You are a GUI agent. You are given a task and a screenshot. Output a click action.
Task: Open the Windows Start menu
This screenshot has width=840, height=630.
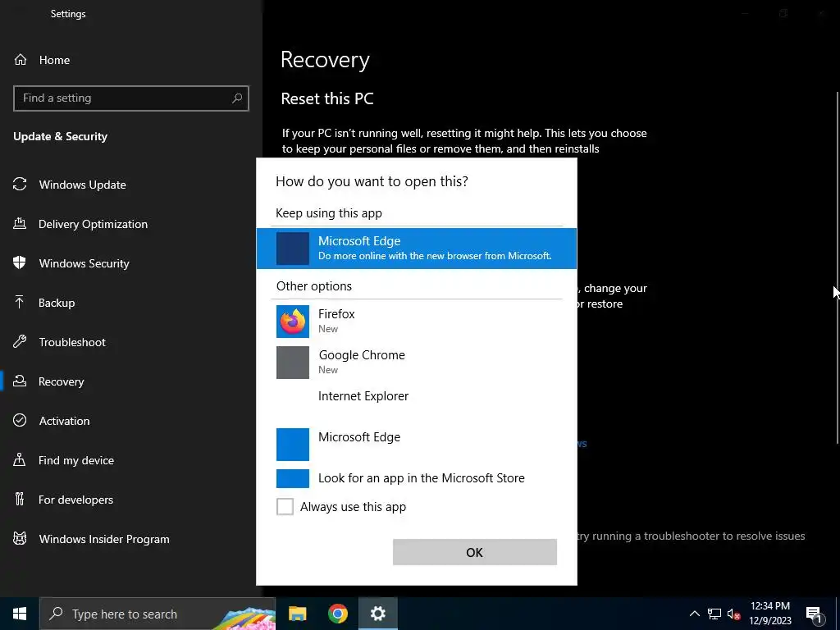[x=20, y=614]
